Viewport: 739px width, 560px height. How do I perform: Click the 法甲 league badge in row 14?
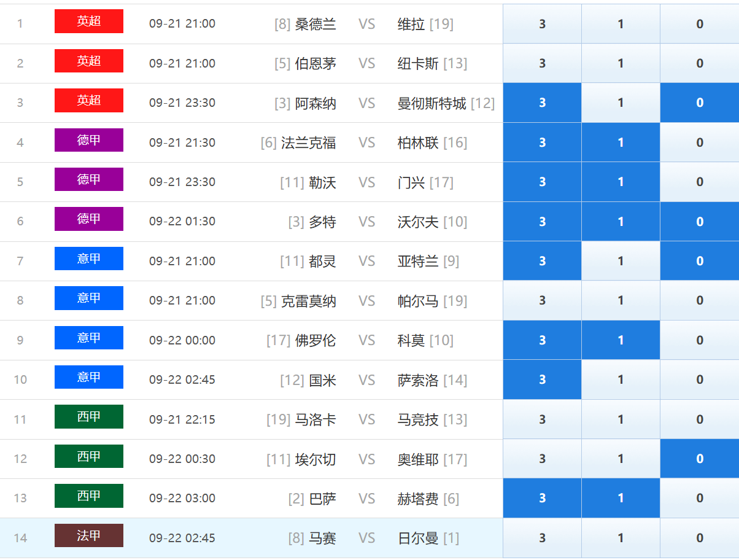tap(89, 535)
